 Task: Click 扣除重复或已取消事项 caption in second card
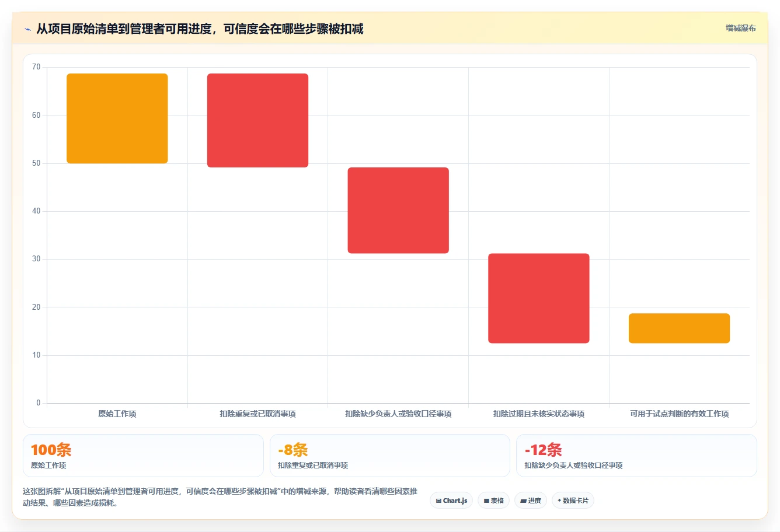(x=313, y=466)
